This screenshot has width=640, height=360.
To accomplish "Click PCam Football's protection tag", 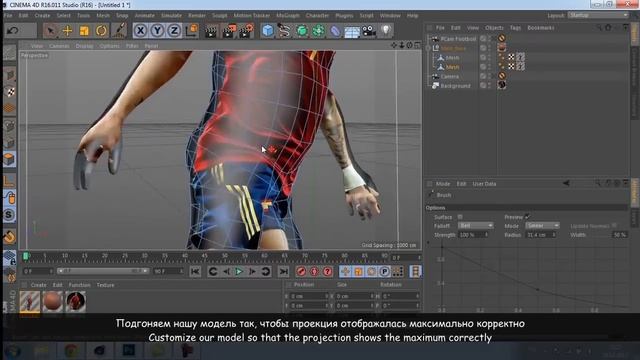I will click(x=502, y=38).
